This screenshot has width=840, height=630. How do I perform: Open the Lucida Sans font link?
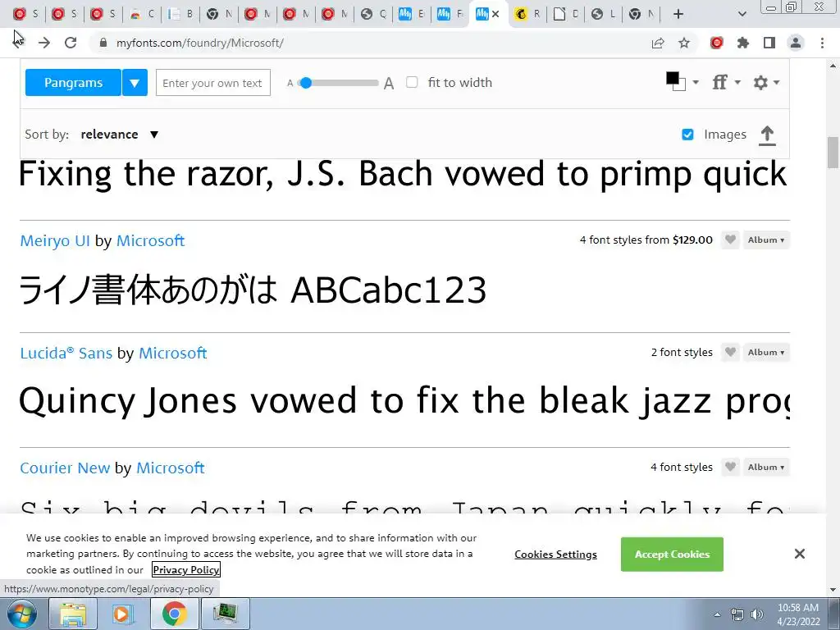tap(66, 353)
